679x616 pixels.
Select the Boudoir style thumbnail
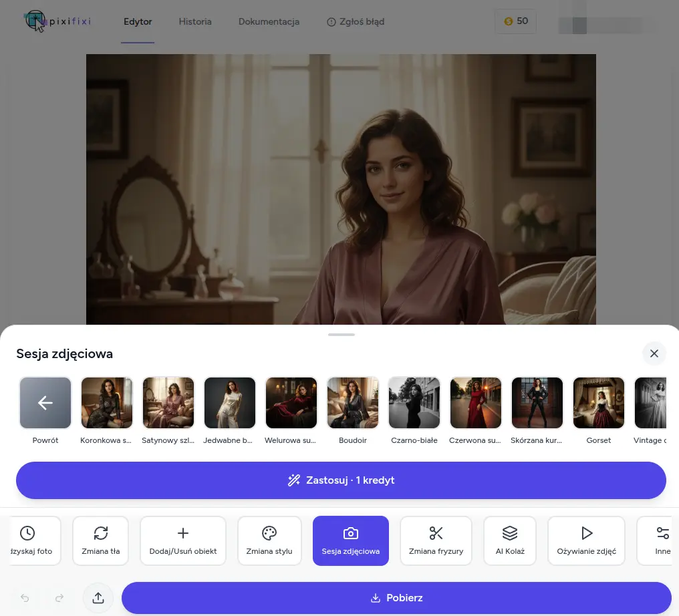click(353, 403)
